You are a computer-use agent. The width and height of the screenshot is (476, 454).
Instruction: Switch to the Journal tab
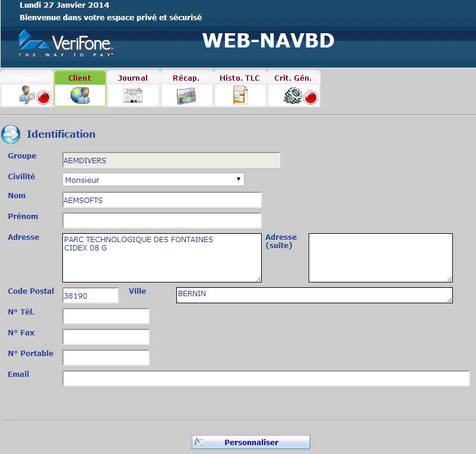pyautogui.click(x=133, y=78)
